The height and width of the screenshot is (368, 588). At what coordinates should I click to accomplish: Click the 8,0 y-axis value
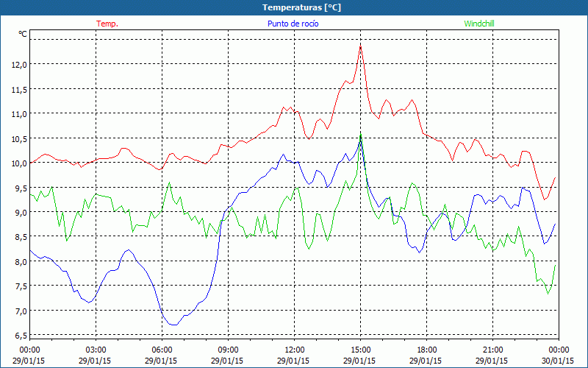(x=21, y=262)
